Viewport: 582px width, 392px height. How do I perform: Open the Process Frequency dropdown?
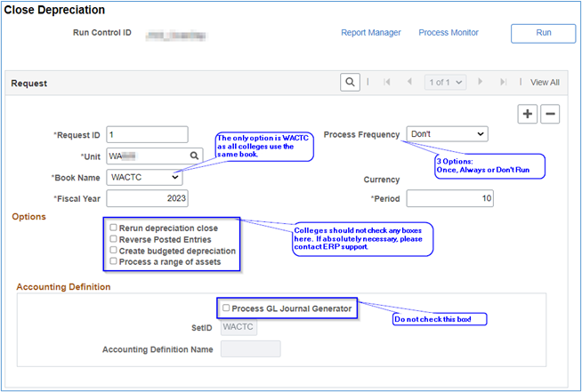pyautogui.click(x=447, y=134)
